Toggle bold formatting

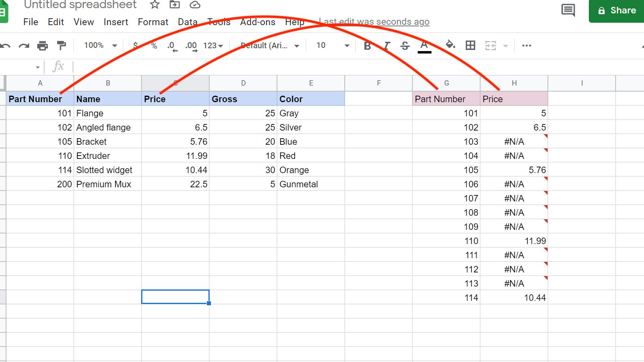click(x=367, y=45)
